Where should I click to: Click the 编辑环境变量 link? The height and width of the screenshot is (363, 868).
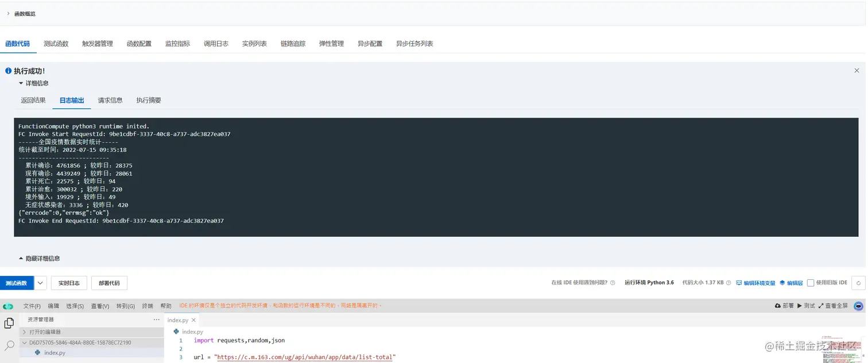[759, 283]
